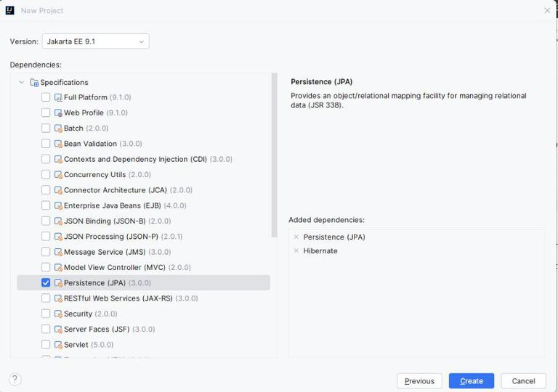Uncheck the Persistence (JPA) checkbox
This screenshot has width=558, height=392.
click(x=46, y=283)
